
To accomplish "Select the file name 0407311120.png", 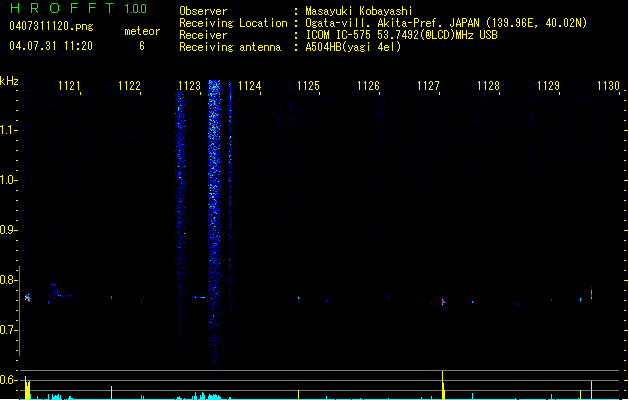I will click(51, 26).
